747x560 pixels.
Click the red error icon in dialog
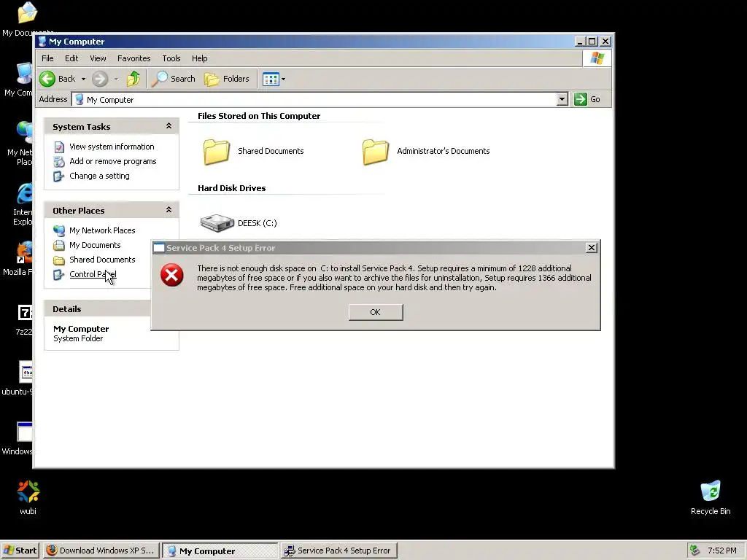click(x=172, y=275)
